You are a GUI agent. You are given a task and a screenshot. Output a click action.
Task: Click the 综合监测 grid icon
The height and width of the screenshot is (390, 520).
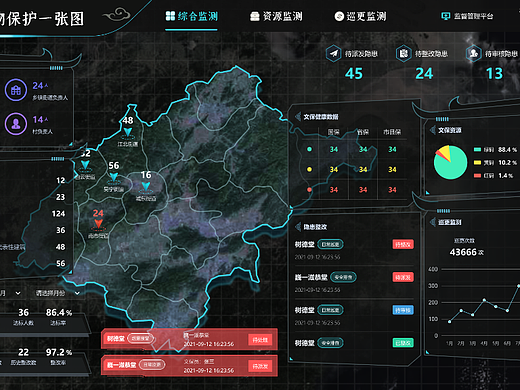[170, 16]
